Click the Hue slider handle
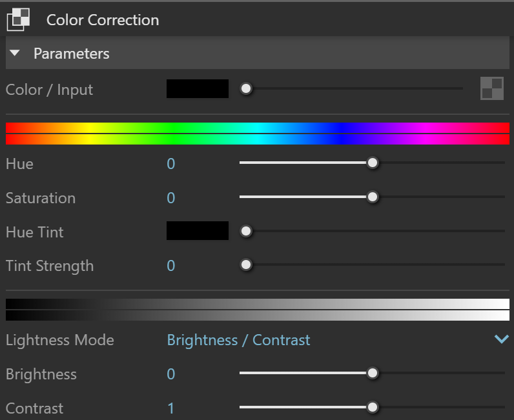Viewport: 514px width, 420px height. tap(373, 163)
